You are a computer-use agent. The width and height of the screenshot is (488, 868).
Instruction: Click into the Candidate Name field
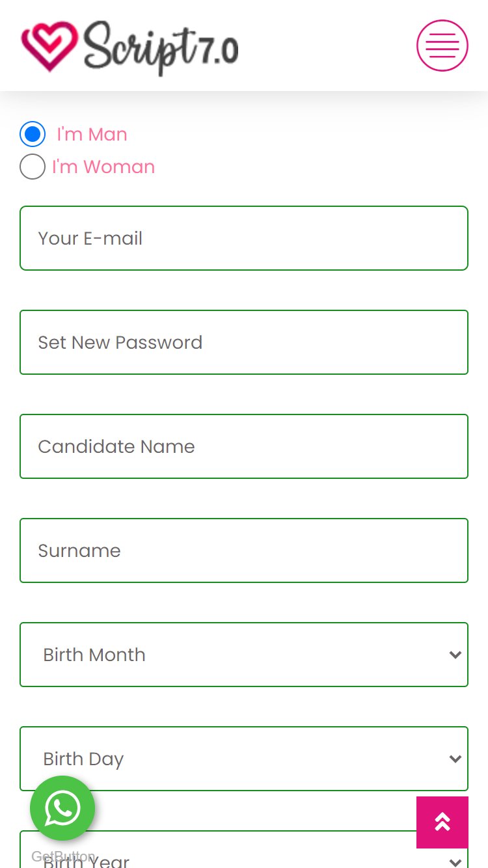[x=244, y=446]
